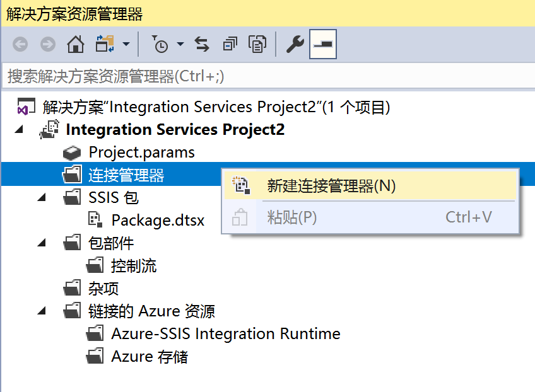Click the pending changes filter clock icon

160,44
